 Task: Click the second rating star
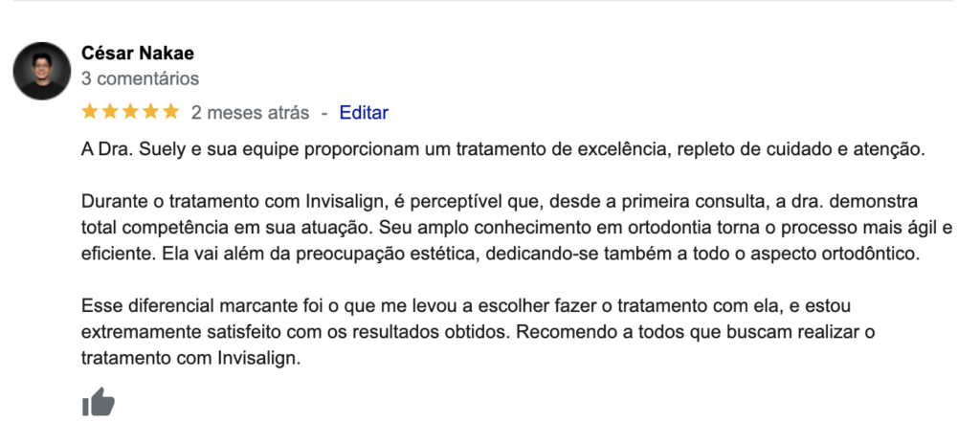click(110, 112)
